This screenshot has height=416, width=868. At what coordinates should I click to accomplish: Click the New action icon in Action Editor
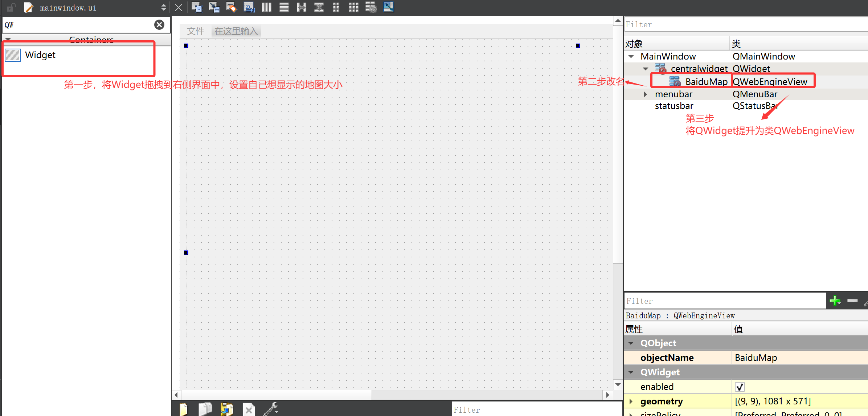click(184, 409)
